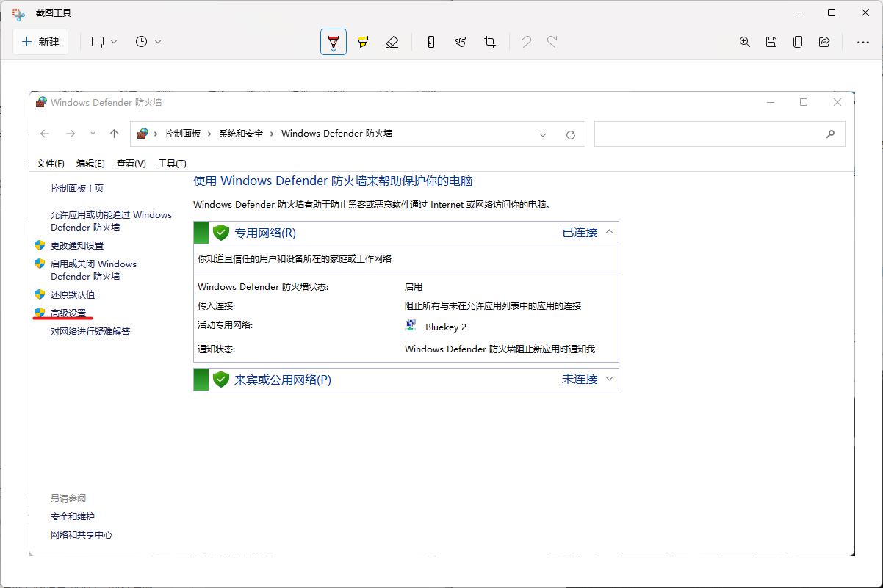Open 控制面板主页 link
The width and height of the screenshot is (883, 588).
(x=77, y=188)
